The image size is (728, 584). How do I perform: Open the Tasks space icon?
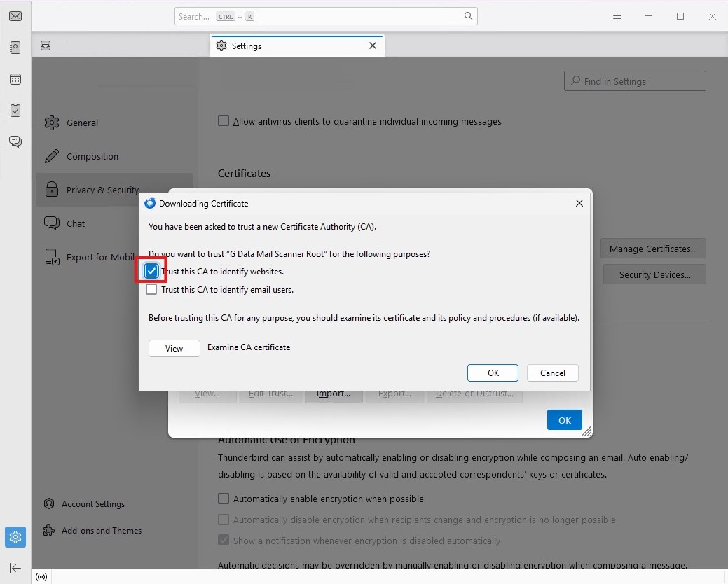tap(15, 111)
